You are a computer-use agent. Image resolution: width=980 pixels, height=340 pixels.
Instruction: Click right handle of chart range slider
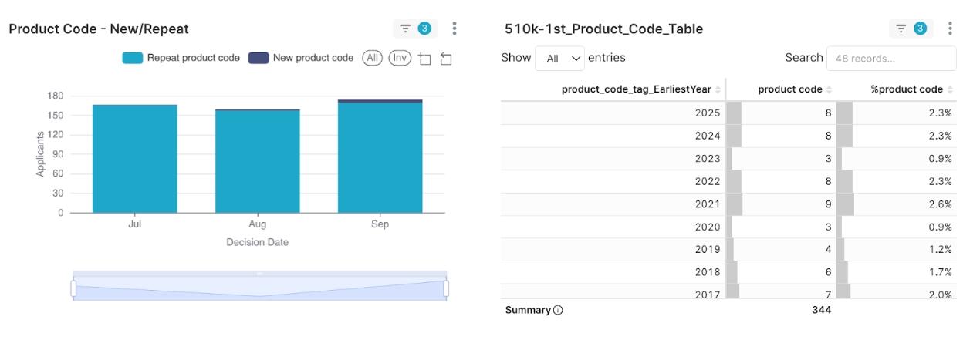(x=446, y=288)
